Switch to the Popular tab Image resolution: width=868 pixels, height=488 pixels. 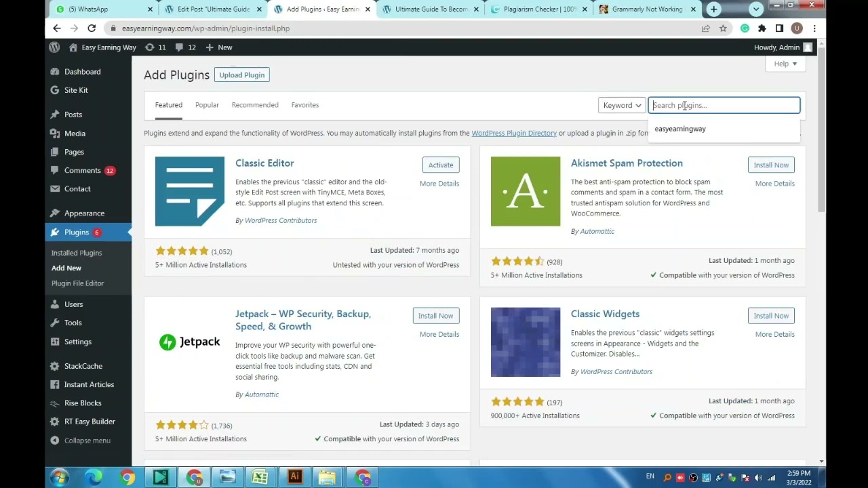(207, 105)
